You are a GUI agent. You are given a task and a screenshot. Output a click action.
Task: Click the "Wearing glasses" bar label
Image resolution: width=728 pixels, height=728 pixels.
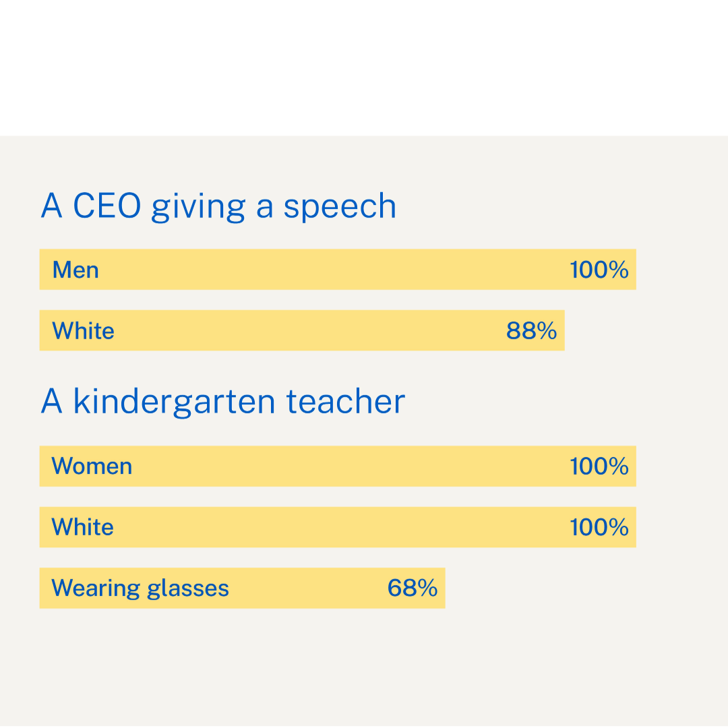tap(140, 588)
